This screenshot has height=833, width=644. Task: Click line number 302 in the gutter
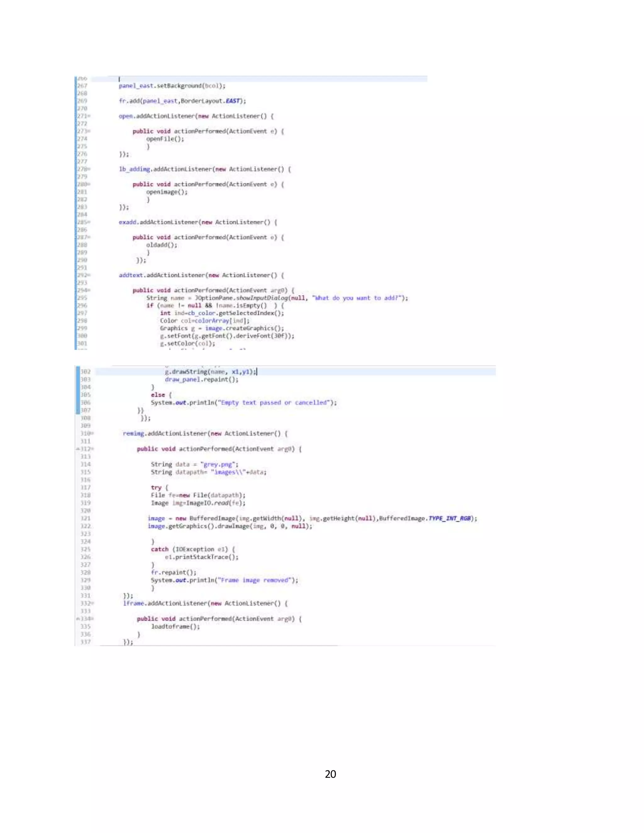[x=86, y=372]
